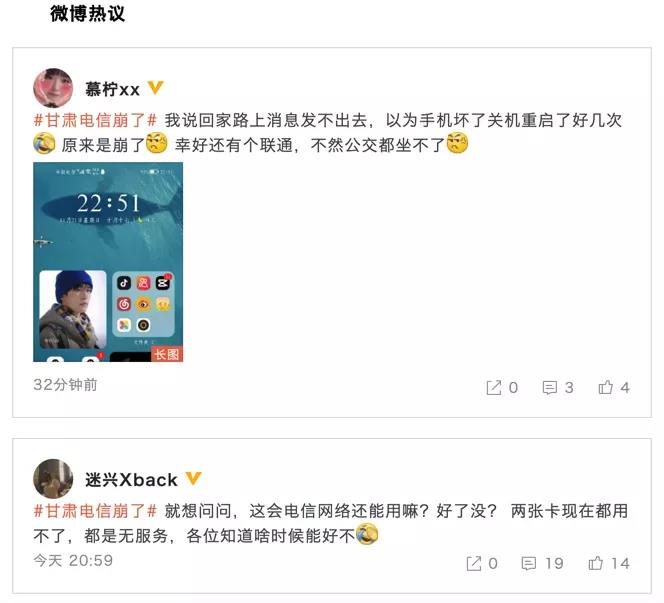This screenshot has height=603, width=664.
Task: Like 迷兴Xback's post with thumbs-up
Action: coord(595,563)
